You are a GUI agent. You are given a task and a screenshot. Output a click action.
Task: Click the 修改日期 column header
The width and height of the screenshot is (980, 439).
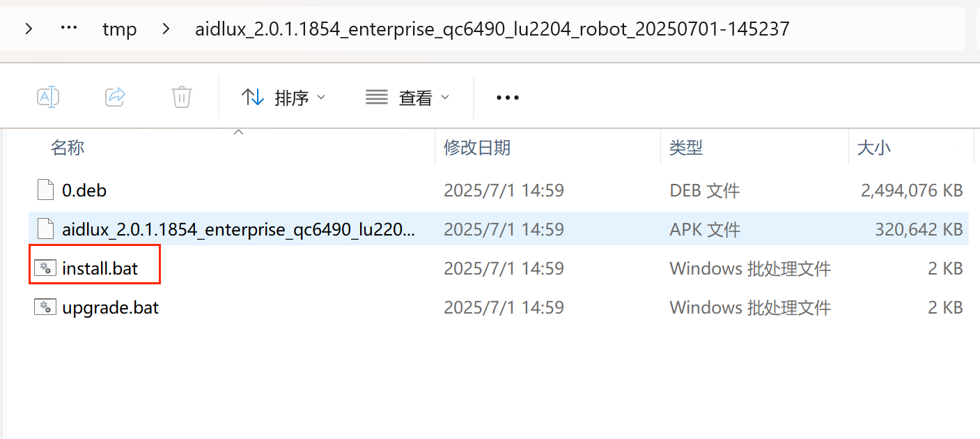tap(477, 147)
